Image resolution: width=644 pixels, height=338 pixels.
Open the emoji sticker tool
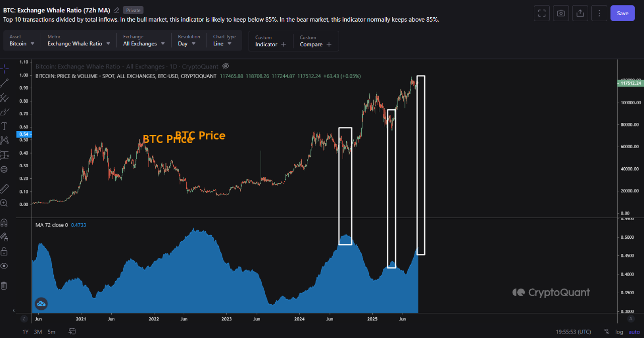[x=4, y=170]
